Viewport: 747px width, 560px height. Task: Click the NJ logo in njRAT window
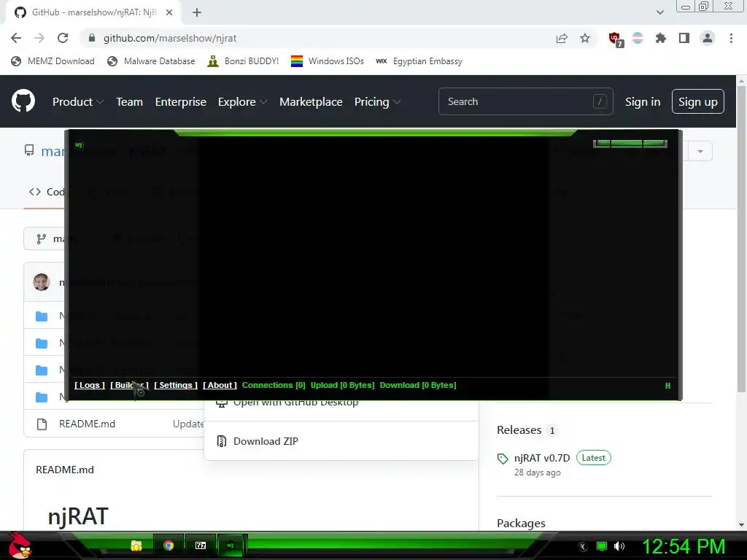pyautogui.click(x=79, y=145)
